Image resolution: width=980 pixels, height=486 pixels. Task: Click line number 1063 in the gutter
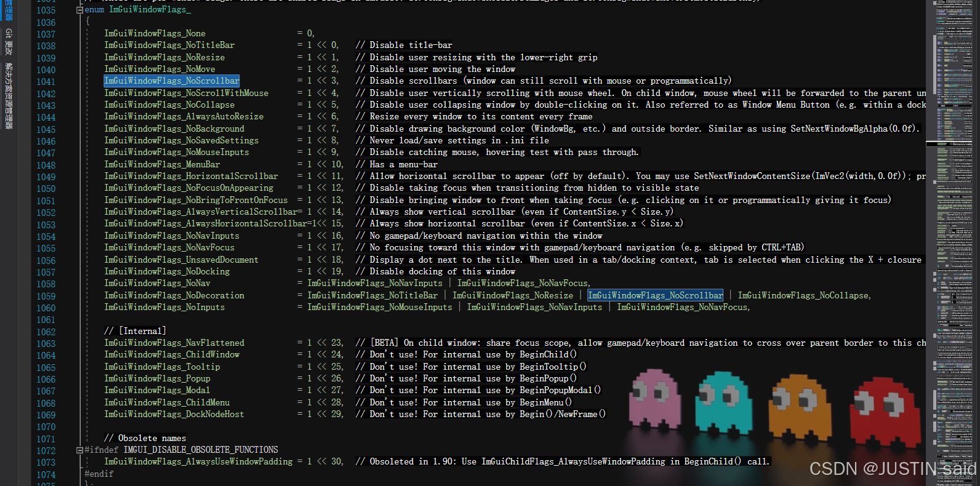[46, 344]
